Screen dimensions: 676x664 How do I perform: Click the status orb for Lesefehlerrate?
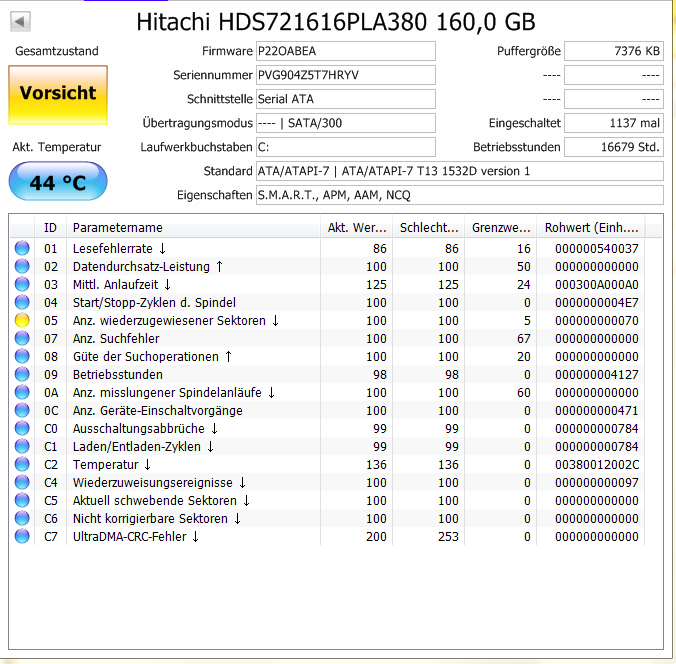(22, 248)
